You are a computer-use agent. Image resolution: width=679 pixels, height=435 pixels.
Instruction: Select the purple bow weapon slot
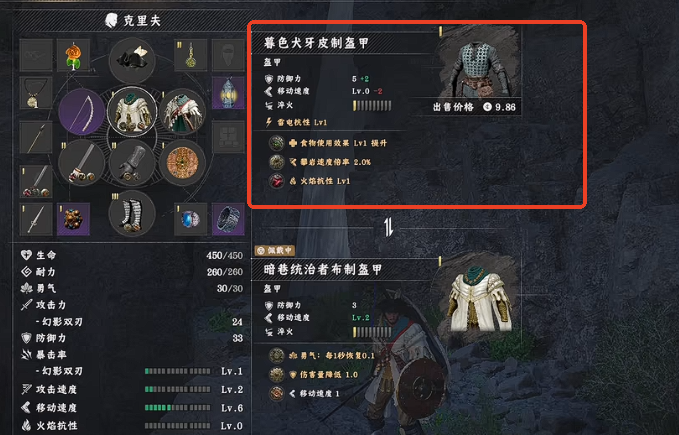(81, 112)
